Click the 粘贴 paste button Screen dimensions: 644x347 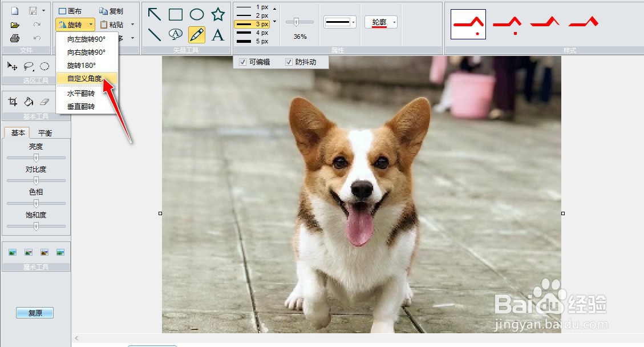coord(112,25)
